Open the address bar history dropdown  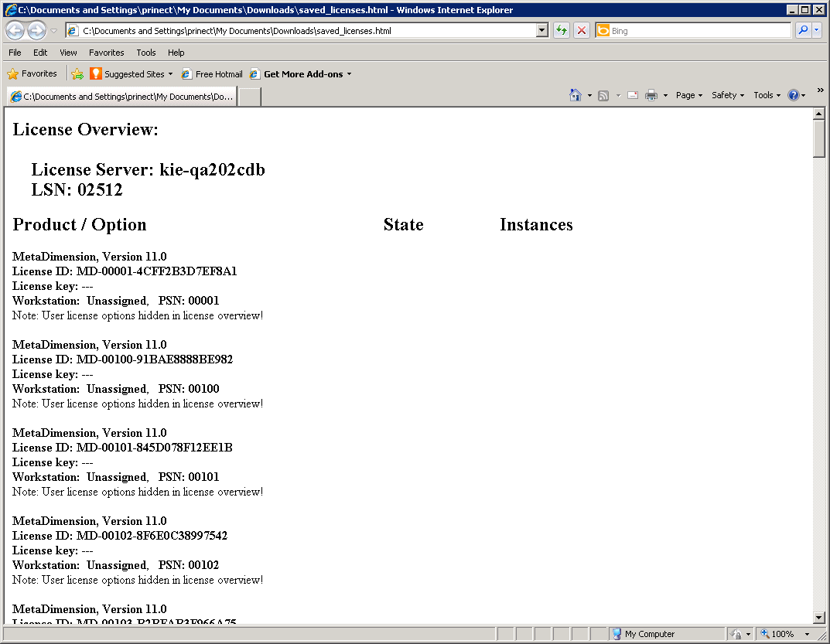542,30
